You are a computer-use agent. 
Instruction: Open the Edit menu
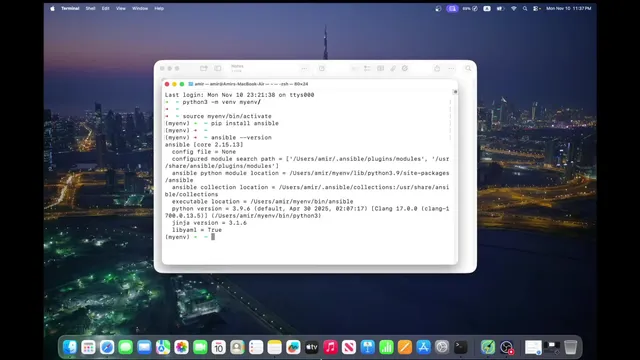tap(105, 8)
